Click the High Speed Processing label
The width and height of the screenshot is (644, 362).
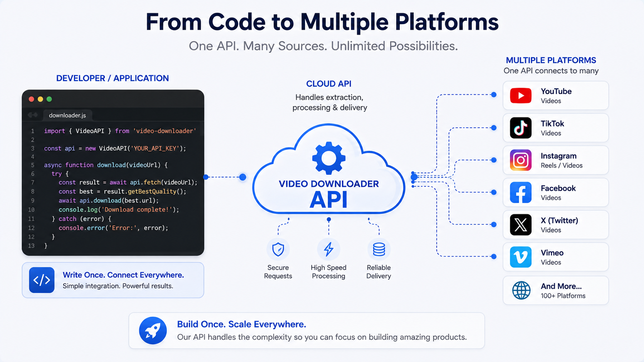point(329,272)
